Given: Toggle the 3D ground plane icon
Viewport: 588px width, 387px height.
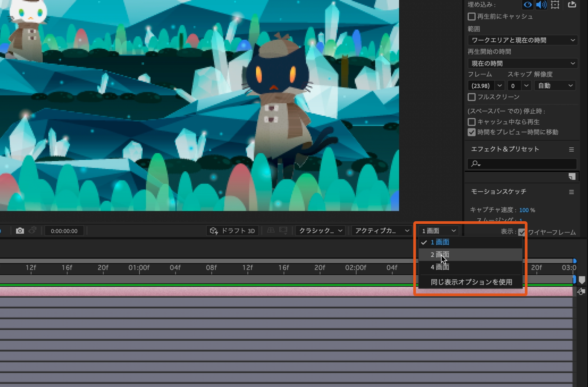Looking at the screenshot, I should pos(271,231).
